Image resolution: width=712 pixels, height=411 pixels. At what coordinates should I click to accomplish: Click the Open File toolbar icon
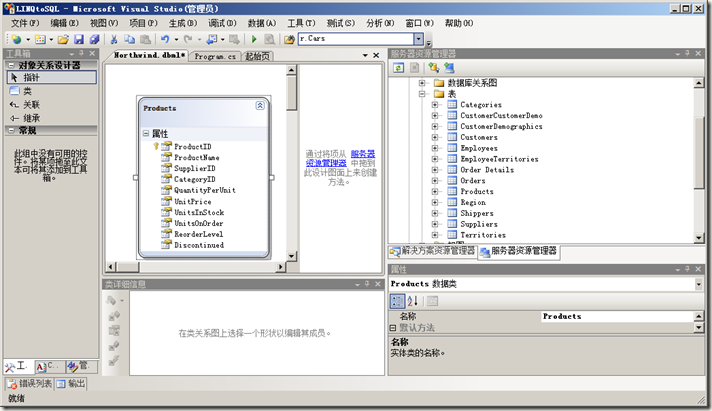coord(63,40)
